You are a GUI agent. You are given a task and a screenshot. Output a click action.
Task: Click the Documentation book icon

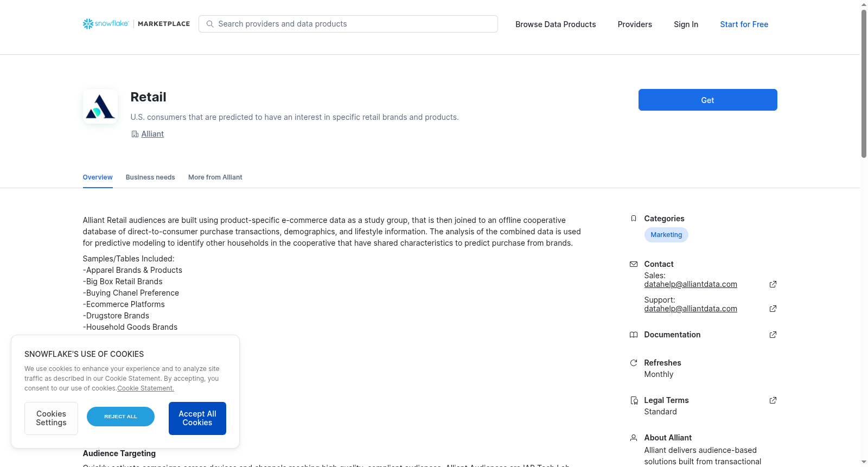point(634,335)
